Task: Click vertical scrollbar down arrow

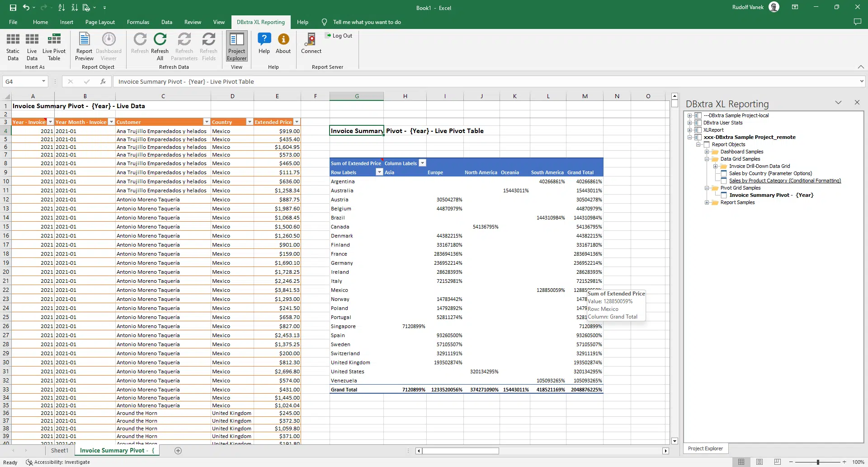Action: [x=675, y=441]
